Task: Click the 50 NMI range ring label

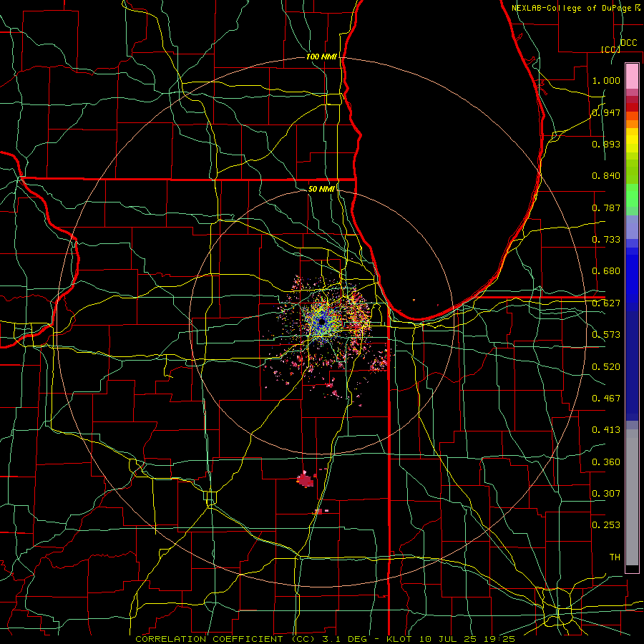Action: tap(321, 189)
